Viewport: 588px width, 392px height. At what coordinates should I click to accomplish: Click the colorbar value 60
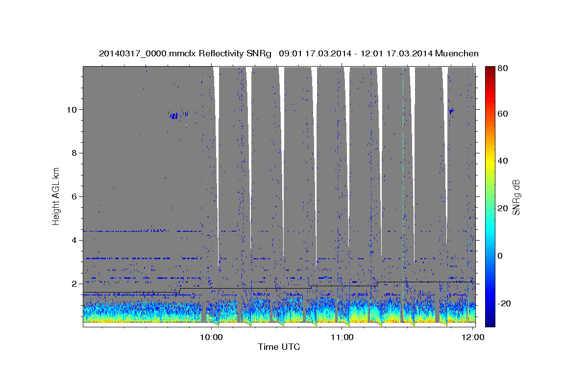(x=503, y=114)
